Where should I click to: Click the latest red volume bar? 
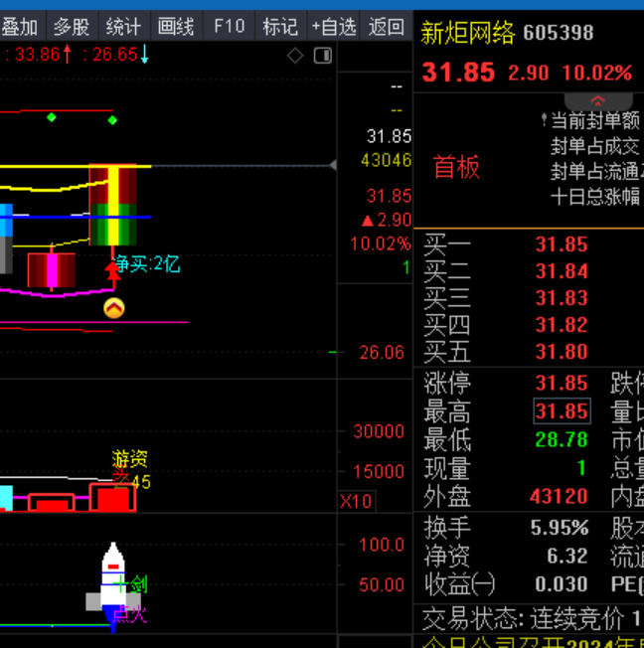click(113, 498)
